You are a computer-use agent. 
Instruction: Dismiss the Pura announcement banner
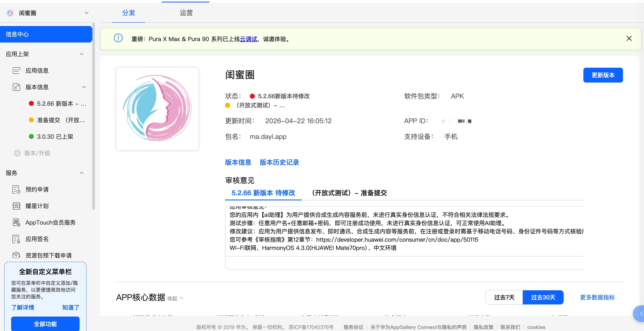pyautogui.click(x=629, y=39)
